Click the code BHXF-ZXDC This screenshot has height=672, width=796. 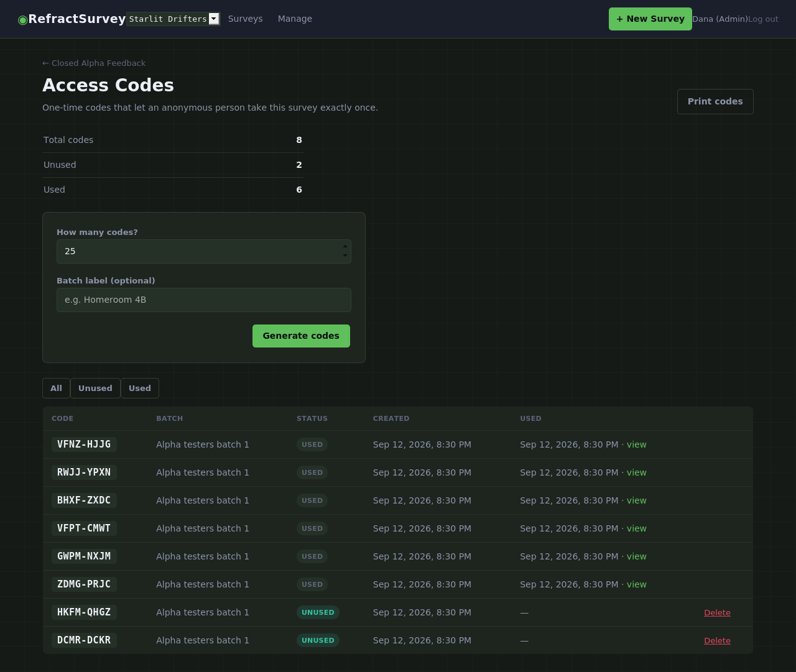point(84,500)
